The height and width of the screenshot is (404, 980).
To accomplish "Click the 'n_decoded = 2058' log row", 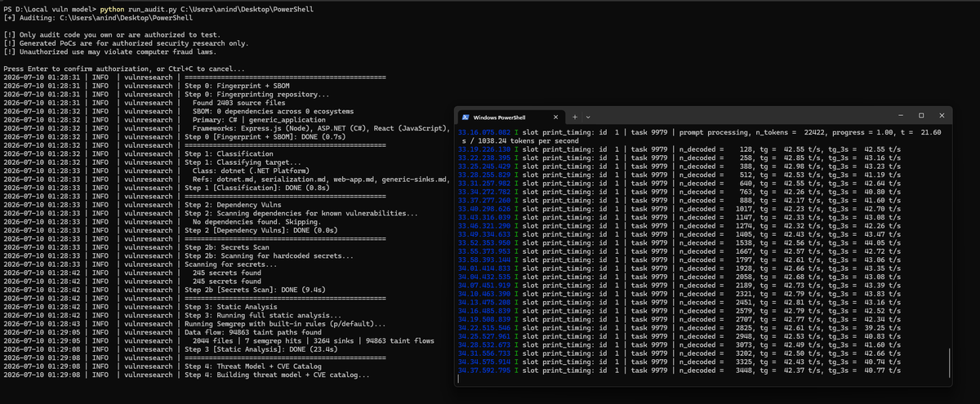I will pos(680,277).
